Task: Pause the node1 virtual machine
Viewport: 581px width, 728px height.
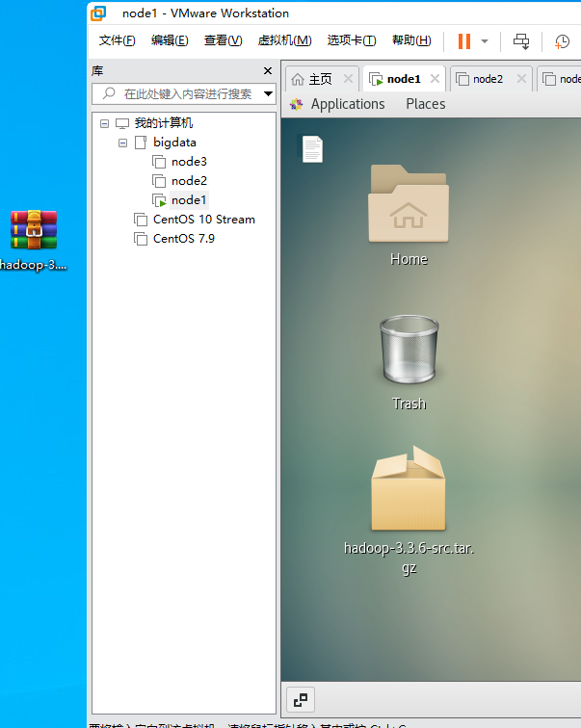Action: [464, 40]
